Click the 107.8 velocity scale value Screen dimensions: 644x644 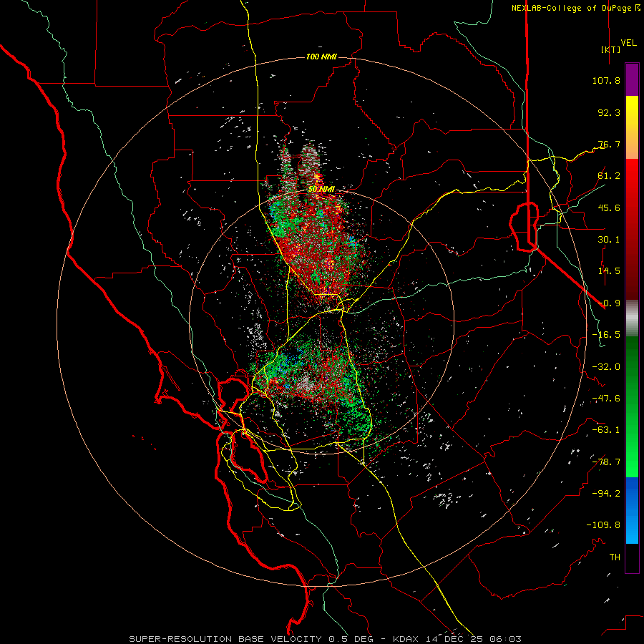606,80
